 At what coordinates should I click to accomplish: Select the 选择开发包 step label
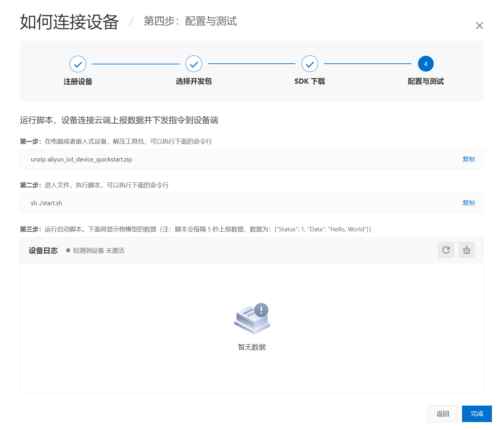(x=193, y=82)
